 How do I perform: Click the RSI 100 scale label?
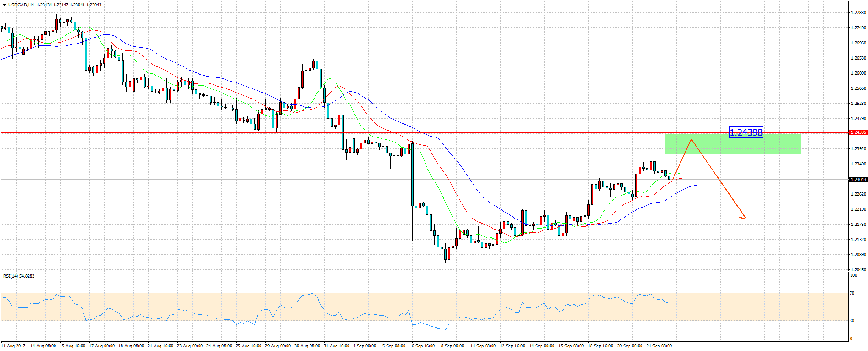(x=853, y=275)
